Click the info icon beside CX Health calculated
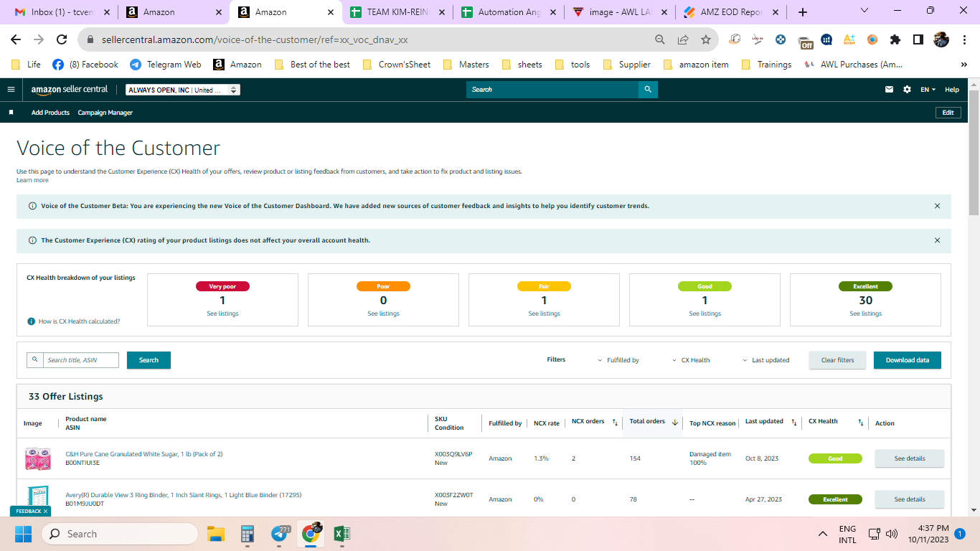 [x=31, y=321]
